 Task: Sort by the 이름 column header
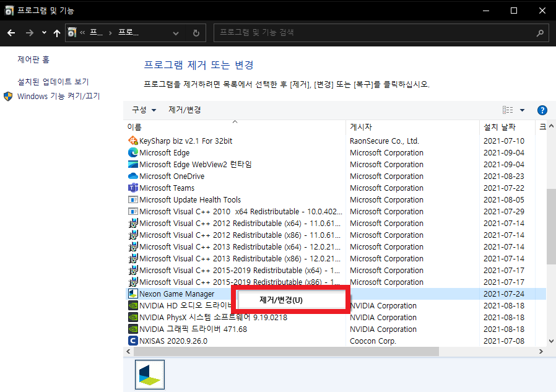coord(134,127)
